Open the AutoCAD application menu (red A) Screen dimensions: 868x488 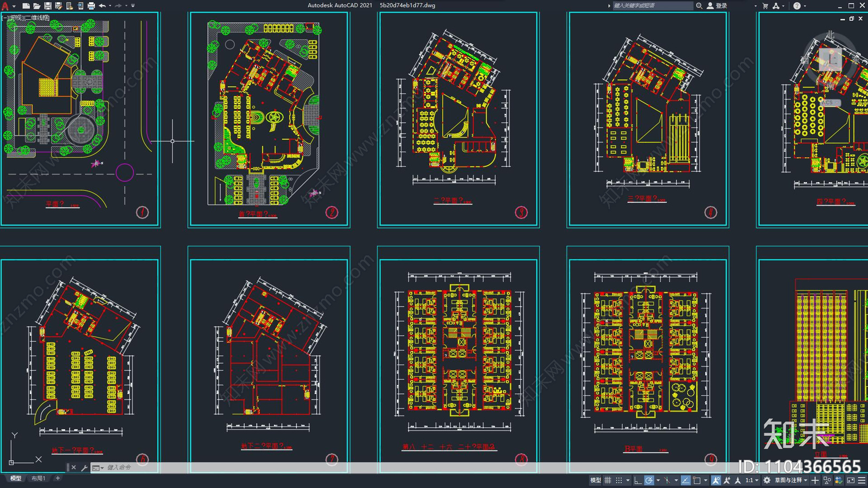click(5, 6)
